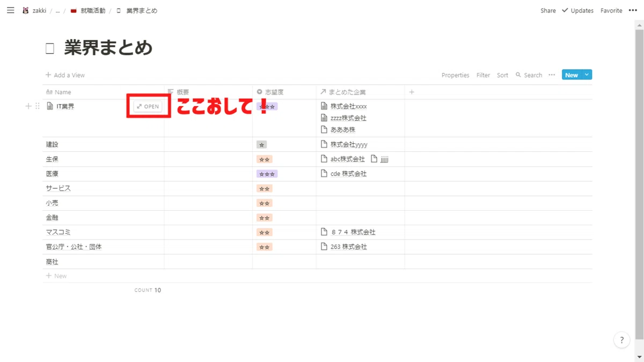
Task: Select the 建設 row name
Action: coord(52,144)
